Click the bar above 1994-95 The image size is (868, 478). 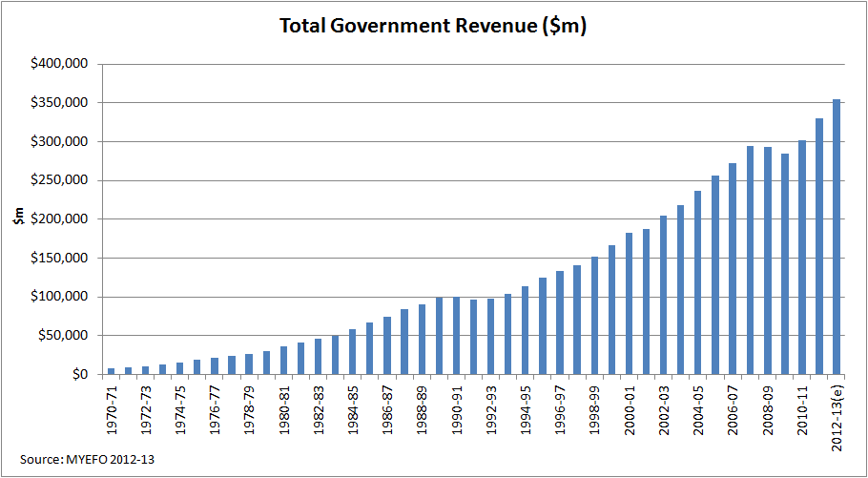526,330
